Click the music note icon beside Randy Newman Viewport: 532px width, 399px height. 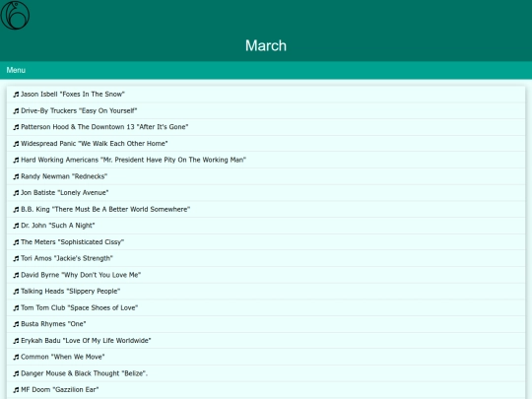coord(16,176)
